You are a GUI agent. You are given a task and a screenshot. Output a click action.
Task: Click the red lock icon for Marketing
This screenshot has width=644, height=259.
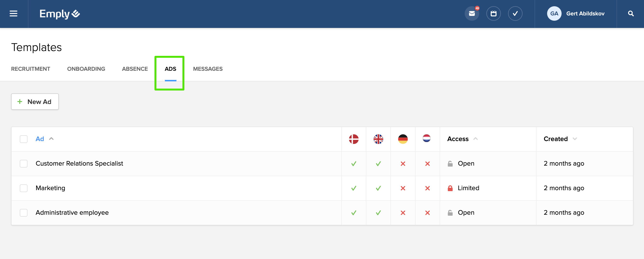(450, 188)
